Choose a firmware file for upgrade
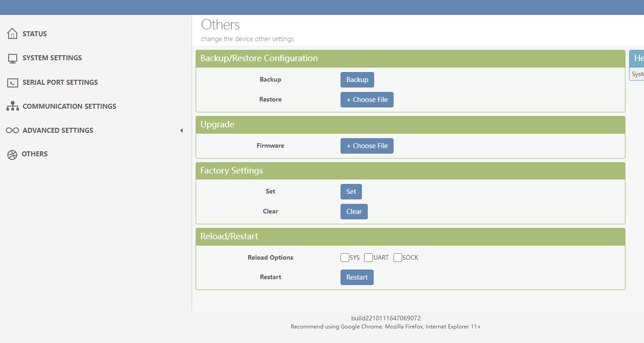Screen dimensions: 644x343 (367, 146)
